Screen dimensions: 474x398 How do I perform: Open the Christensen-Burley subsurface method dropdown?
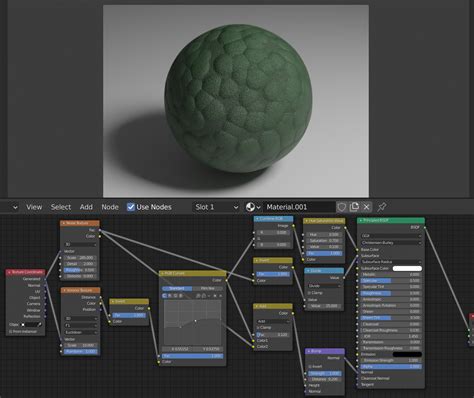[x=391, y=243]
